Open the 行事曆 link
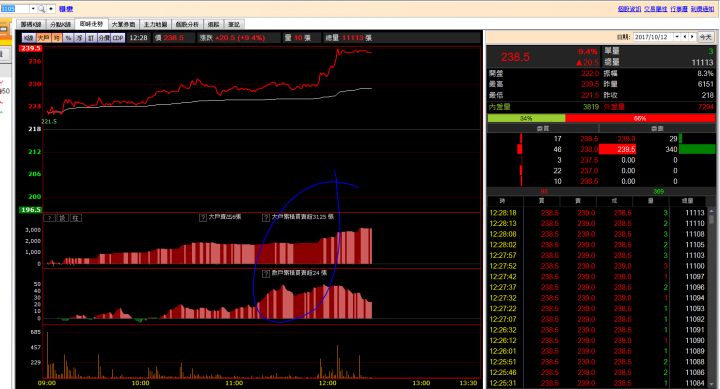 pos(679,9)
